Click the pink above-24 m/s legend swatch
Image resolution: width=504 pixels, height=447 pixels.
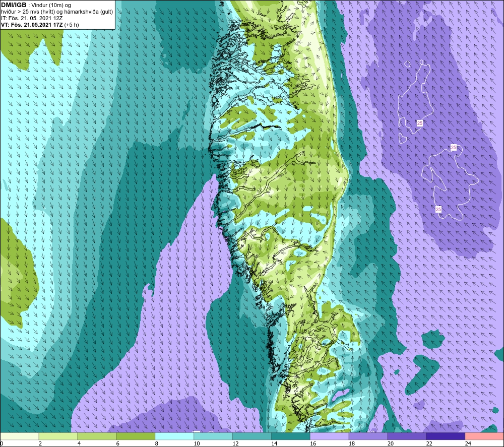click(485, 436)
